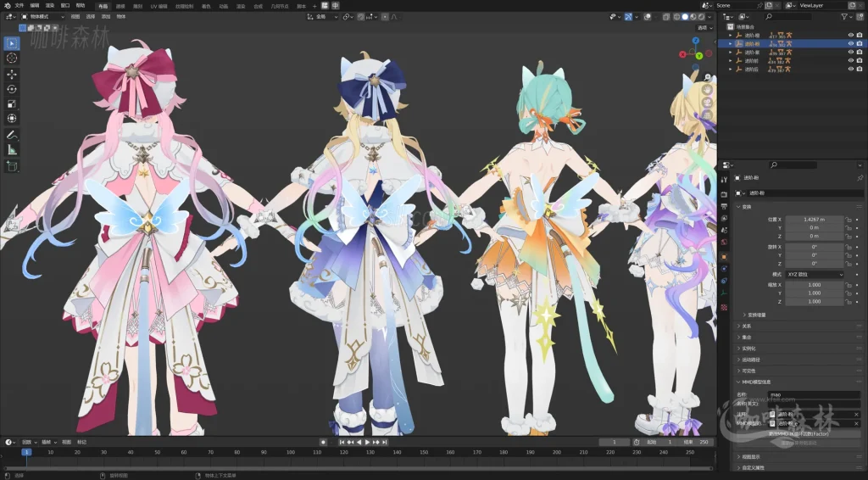Lock the Location X value

848,220
